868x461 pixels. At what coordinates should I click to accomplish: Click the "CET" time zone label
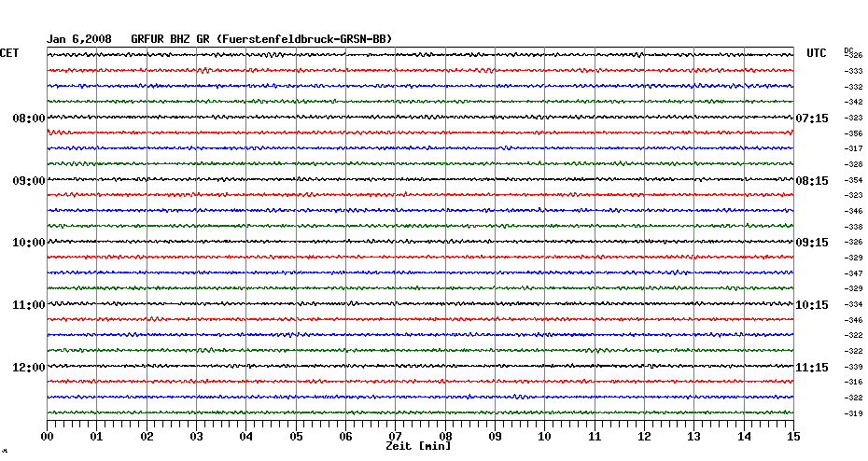[x=9, y=53]
